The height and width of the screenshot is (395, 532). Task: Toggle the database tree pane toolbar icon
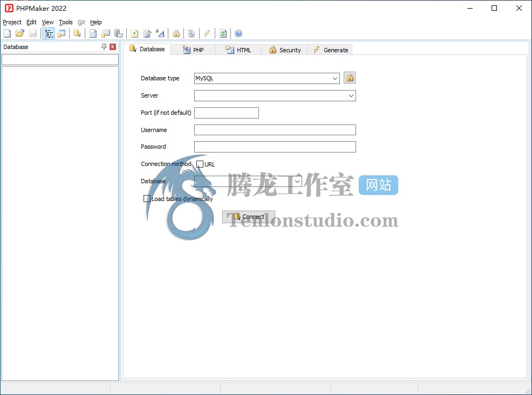click(x=49, y=33)
